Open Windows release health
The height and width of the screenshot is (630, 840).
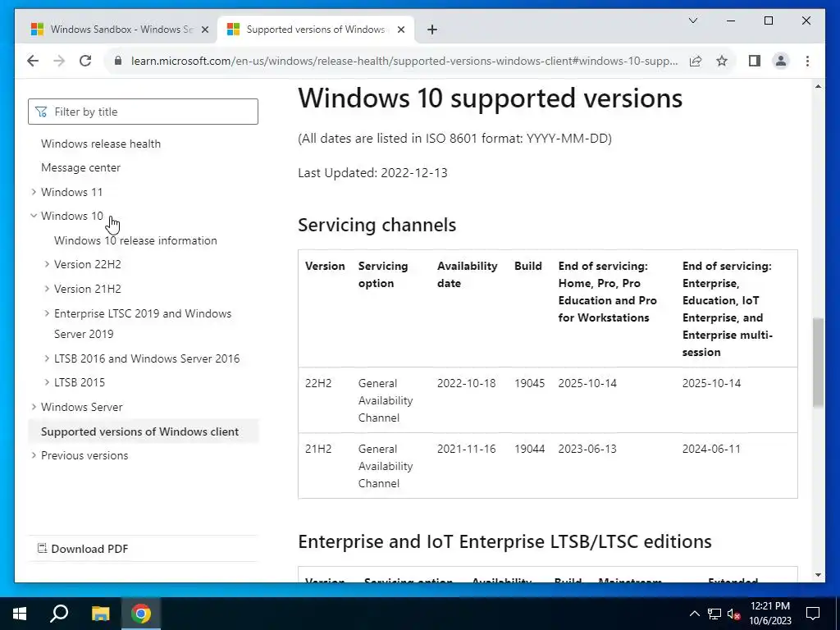pos(101,144)
